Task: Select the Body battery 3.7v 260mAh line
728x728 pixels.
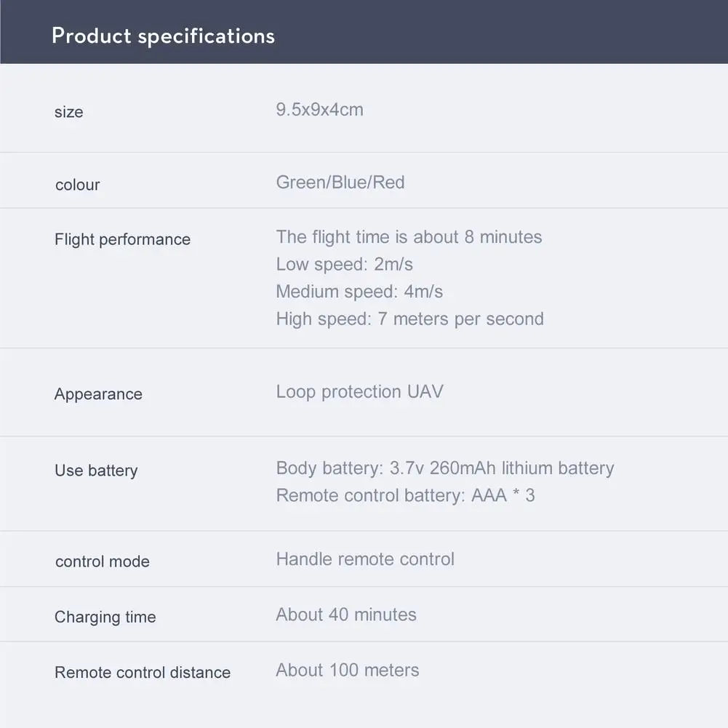Action: (444, 468)
